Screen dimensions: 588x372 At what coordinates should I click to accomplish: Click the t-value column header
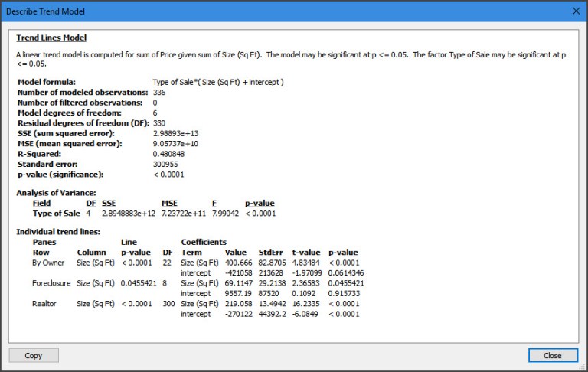(306, 252)
